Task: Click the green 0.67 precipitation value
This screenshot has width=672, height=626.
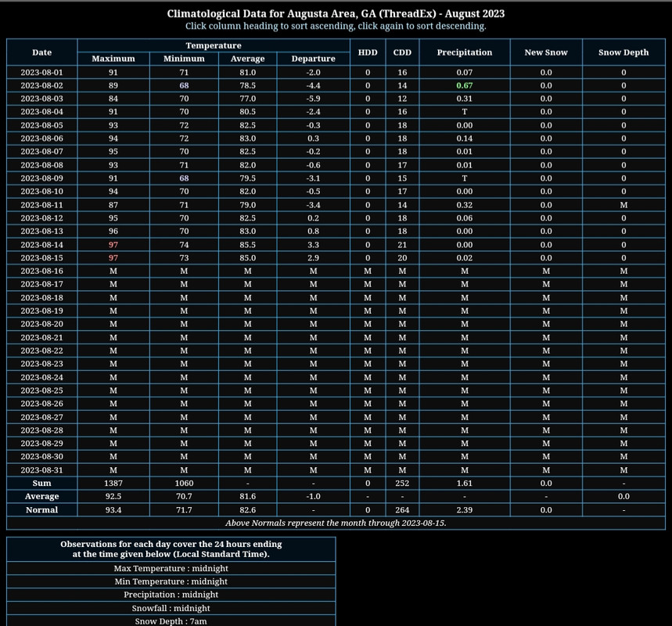Action: 465,85
